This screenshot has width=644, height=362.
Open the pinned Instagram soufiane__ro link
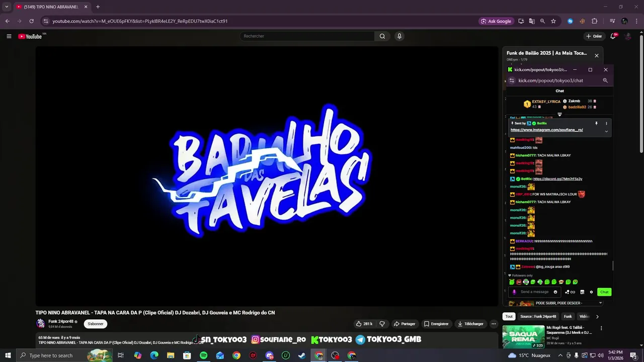coord(547,130)
